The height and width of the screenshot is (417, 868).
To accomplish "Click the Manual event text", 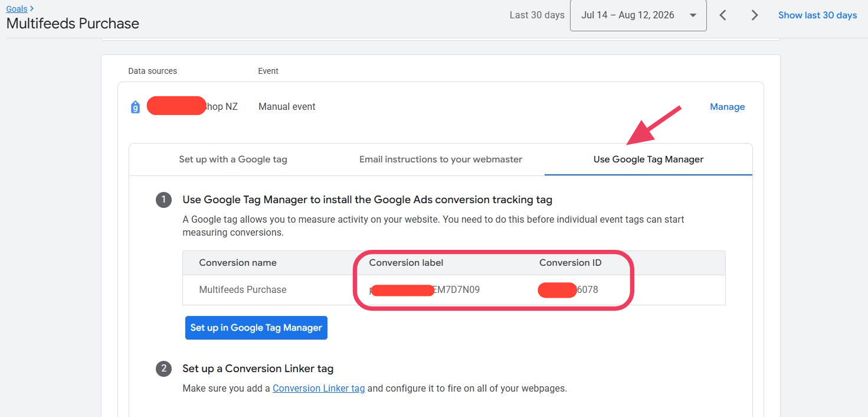I will click(x=287, y=107).
